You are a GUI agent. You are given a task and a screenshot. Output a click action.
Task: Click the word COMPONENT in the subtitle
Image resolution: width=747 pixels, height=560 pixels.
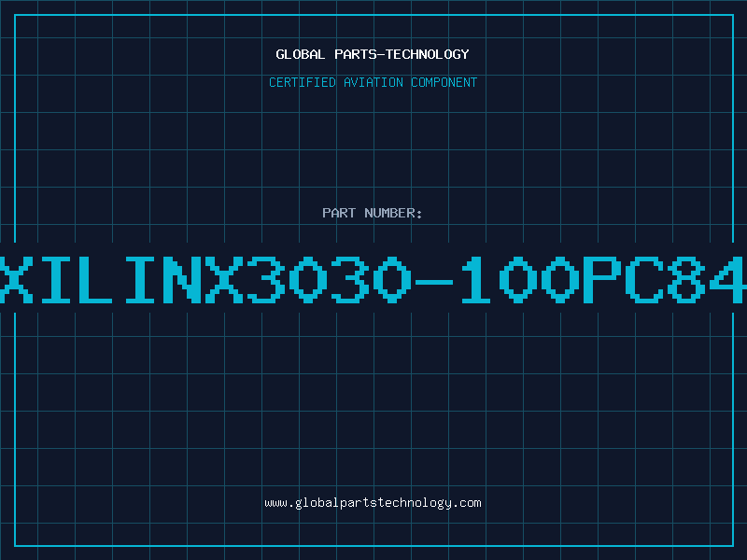click(x=444, y=82)
